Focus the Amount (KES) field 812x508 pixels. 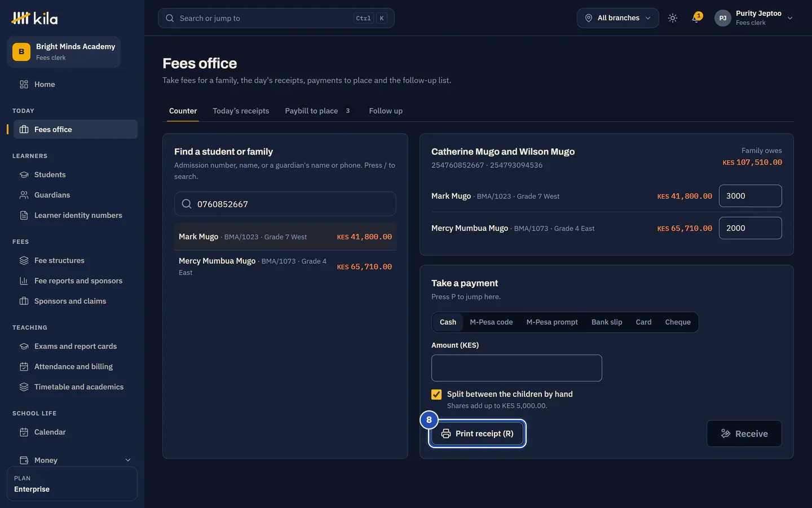point(517,368)
